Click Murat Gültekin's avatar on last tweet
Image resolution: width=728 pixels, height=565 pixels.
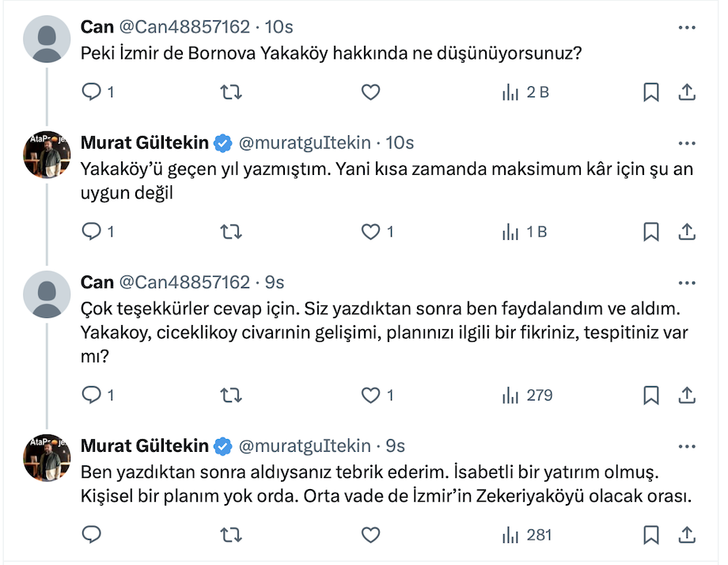(47, 457)
